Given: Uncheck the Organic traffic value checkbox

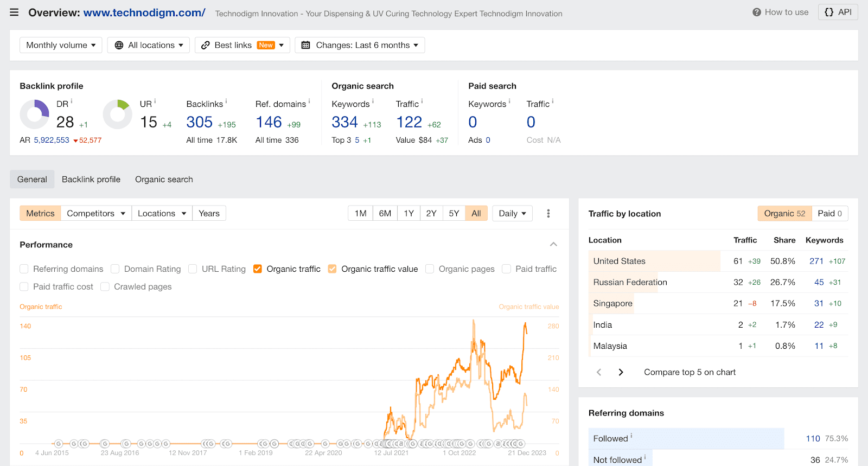Looking at the screenshot, I should pyautogui.click(x=333, y=269).
